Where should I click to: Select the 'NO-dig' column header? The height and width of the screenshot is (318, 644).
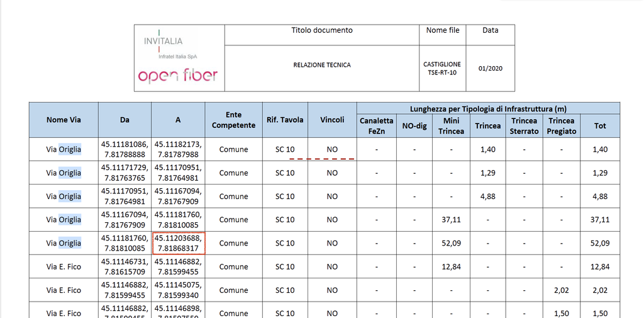[414, 126]
